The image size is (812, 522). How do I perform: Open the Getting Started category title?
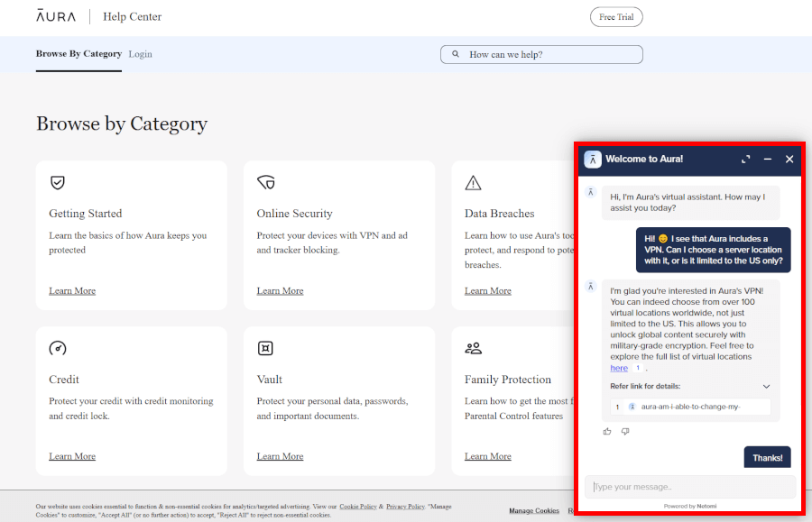tap(86, 214)
